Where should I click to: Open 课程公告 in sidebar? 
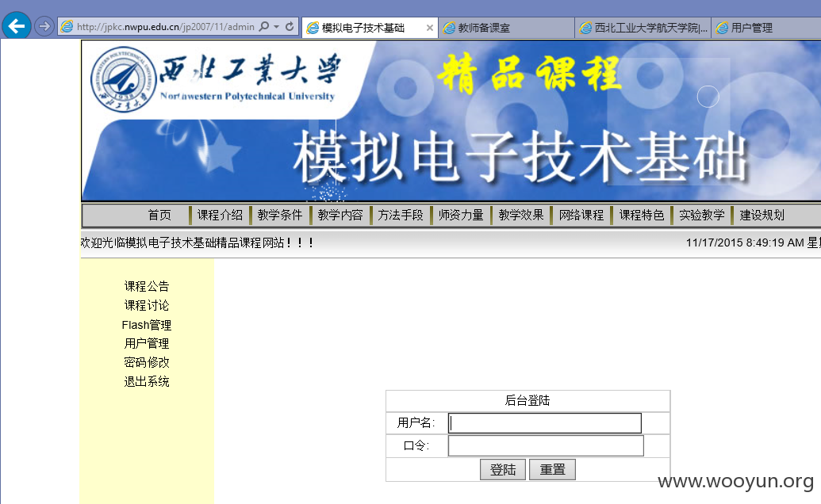click(147, 287)
